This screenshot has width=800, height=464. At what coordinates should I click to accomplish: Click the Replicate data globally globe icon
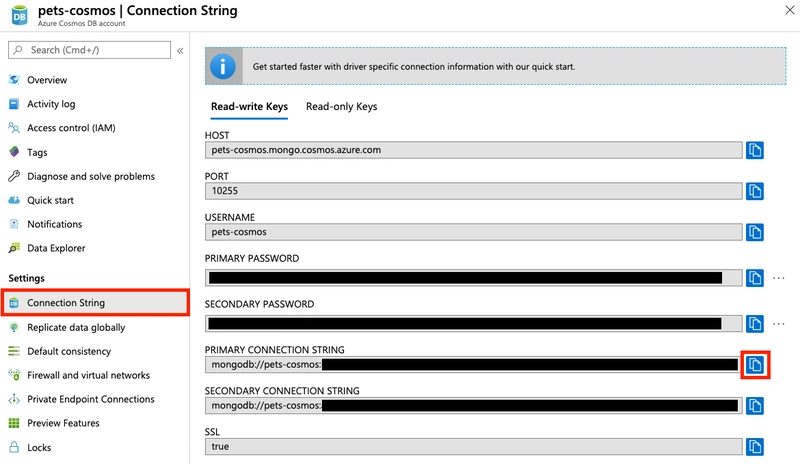click(x=14, y=327)
